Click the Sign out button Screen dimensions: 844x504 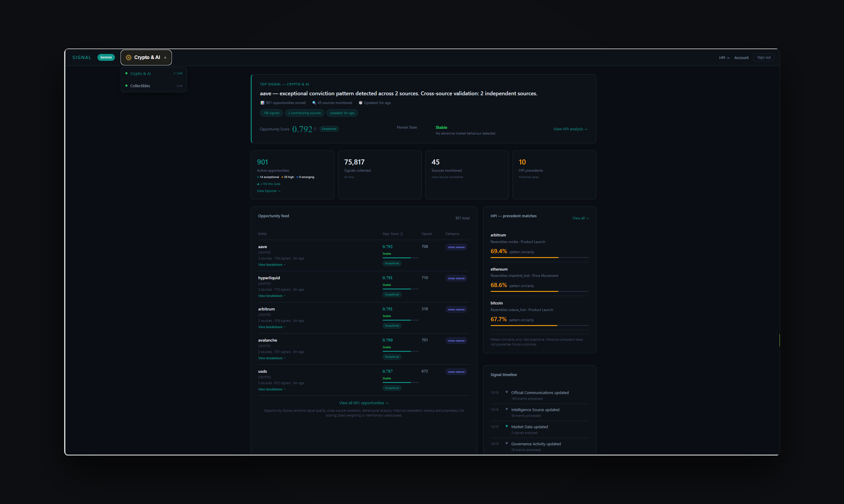click(763, 58)
